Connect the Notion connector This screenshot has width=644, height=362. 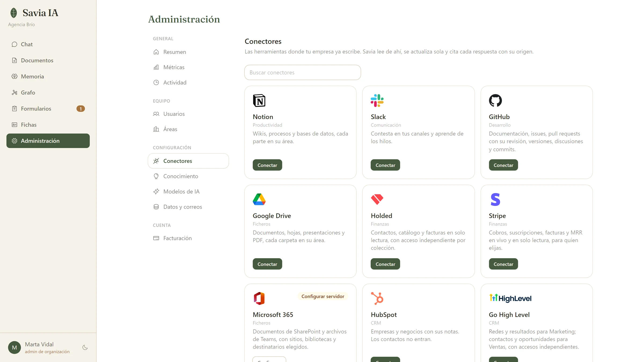point(267,165)
